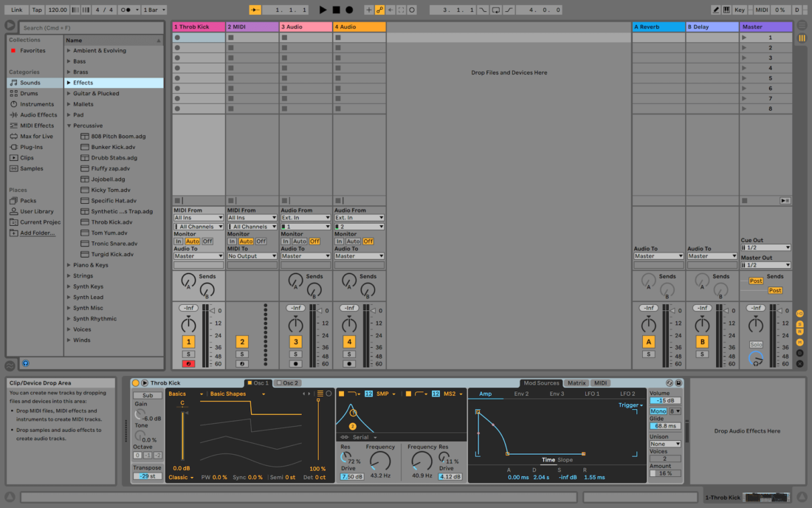Screen dimensions: 812x508
Task: Open the Matrix tab
Action: click(577, 383)
